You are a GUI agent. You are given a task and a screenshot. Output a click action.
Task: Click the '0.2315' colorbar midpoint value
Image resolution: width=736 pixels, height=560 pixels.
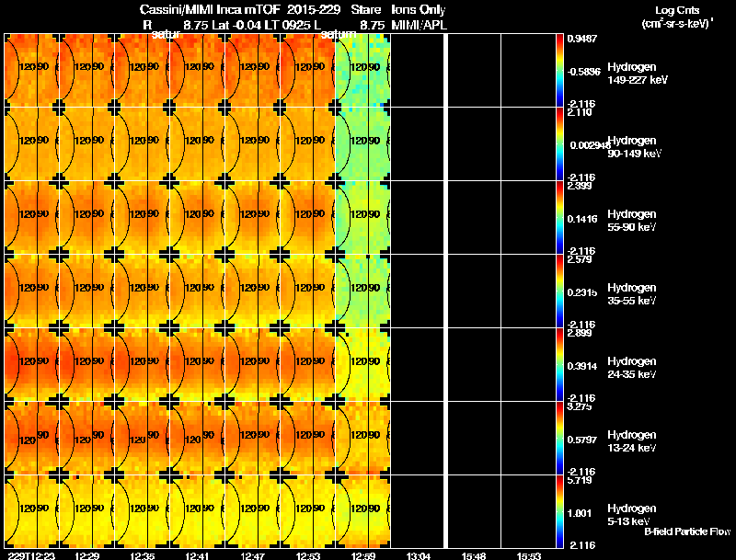click(582, 292)
